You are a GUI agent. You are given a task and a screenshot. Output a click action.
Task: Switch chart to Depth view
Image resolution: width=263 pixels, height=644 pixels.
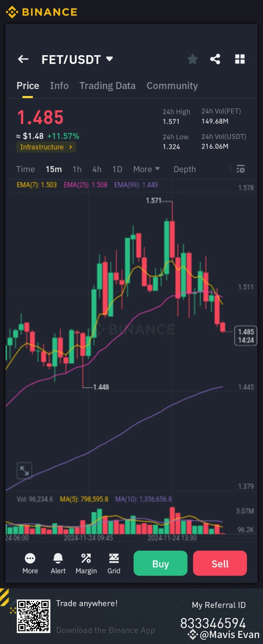click(184, 169)
